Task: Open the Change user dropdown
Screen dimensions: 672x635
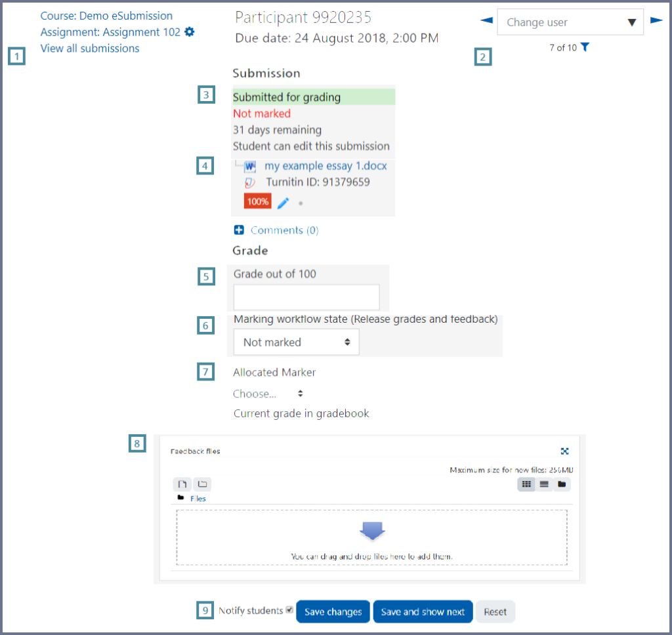Action: pos(570,22)
